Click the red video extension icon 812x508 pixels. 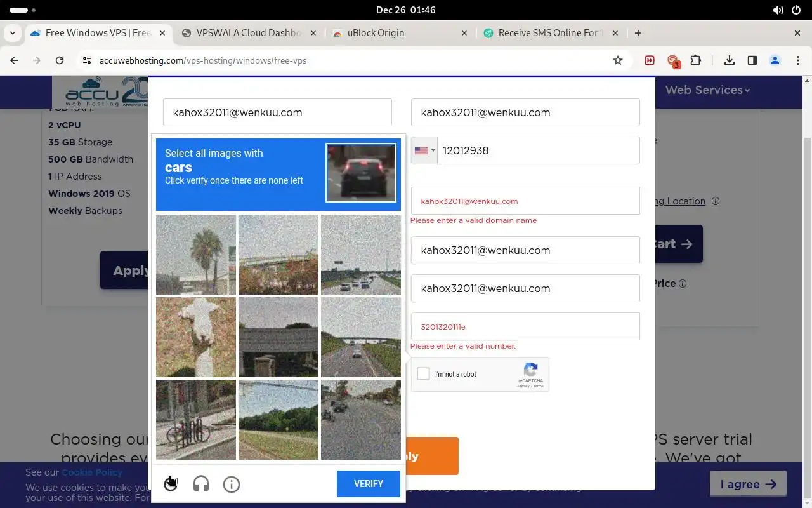[650, 60]
